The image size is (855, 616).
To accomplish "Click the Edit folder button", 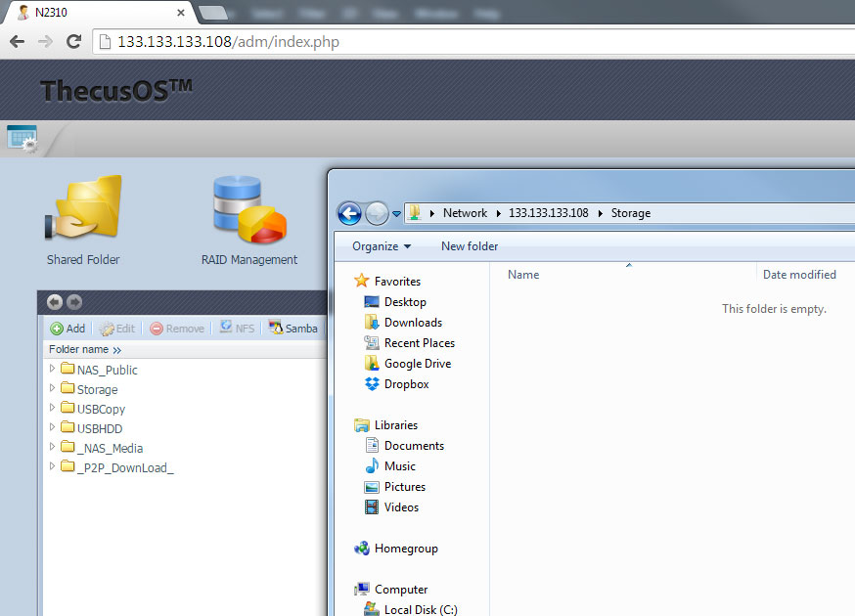I will (x=117, y=329).
